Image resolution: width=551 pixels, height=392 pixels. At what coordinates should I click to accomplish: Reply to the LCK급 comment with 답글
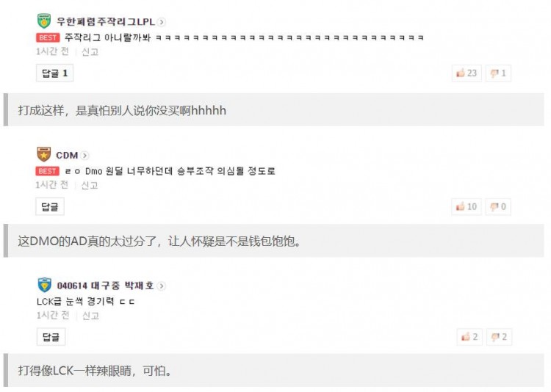point(51,337)
